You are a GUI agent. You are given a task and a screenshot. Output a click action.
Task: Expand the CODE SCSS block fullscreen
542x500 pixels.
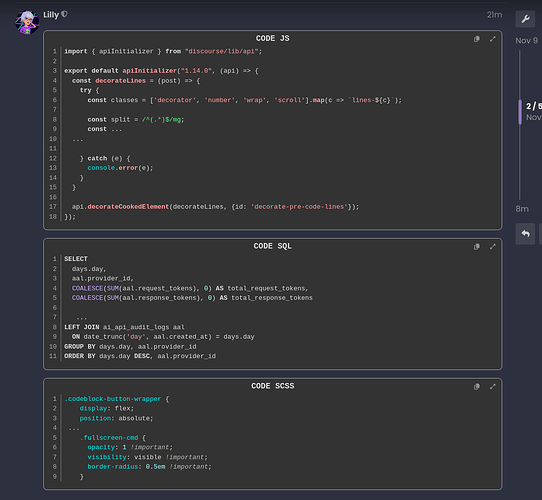493,387
